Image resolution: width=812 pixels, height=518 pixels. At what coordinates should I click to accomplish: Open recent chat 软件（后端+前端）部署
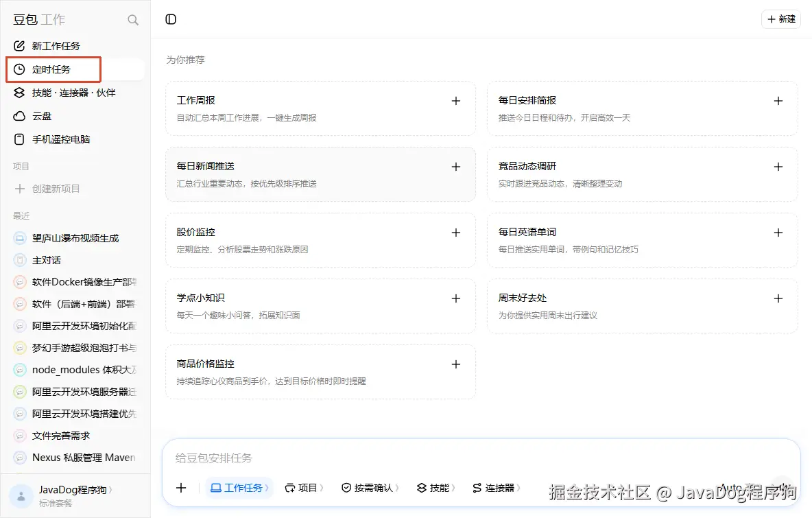point(75,304)
